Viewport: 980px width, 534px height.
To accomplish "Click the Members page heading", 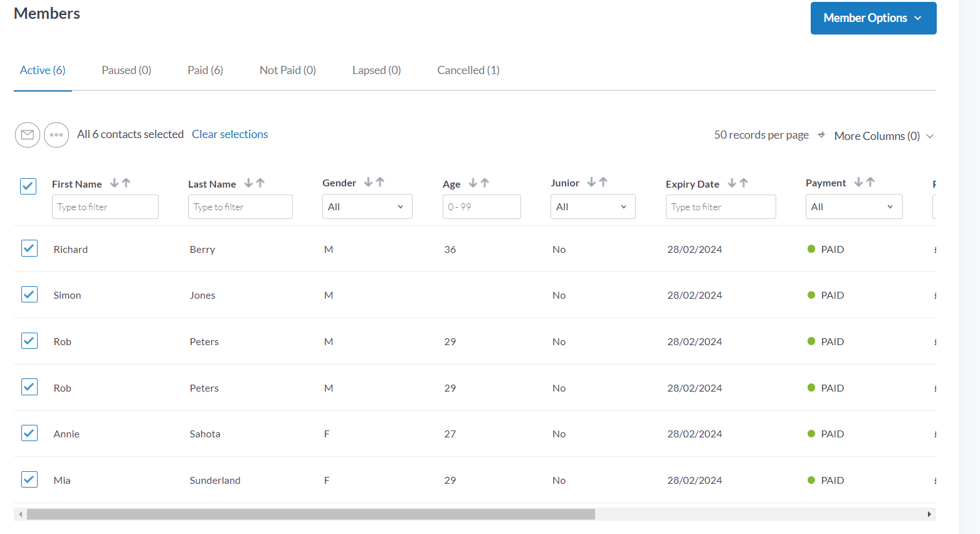I will (47, 13).
